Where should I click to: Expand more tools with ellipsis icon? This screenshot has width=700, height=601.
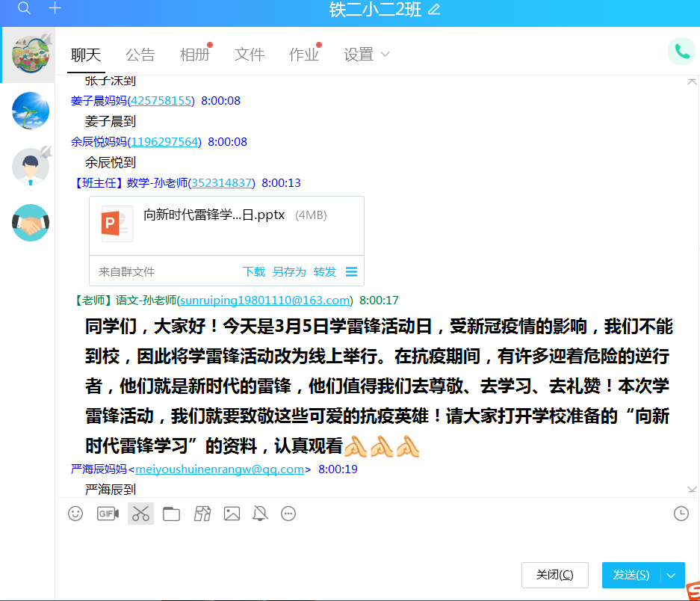pos(288,514)
